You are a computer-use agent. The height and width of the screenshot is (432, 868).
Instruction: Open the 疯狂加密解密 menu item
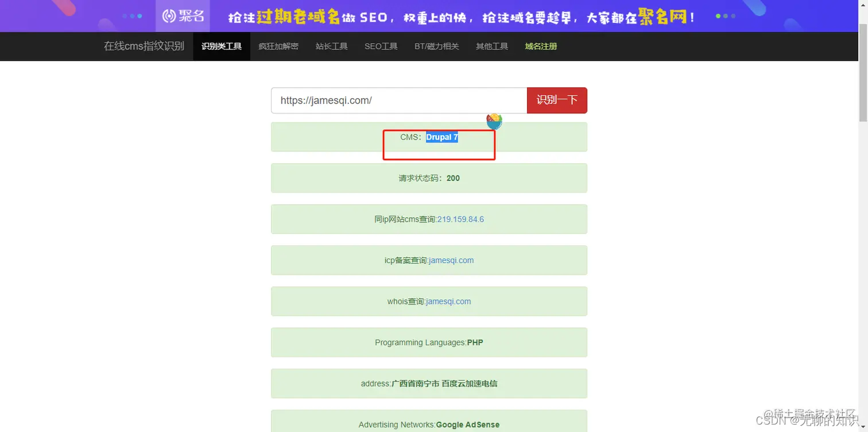tap(278, 46)
